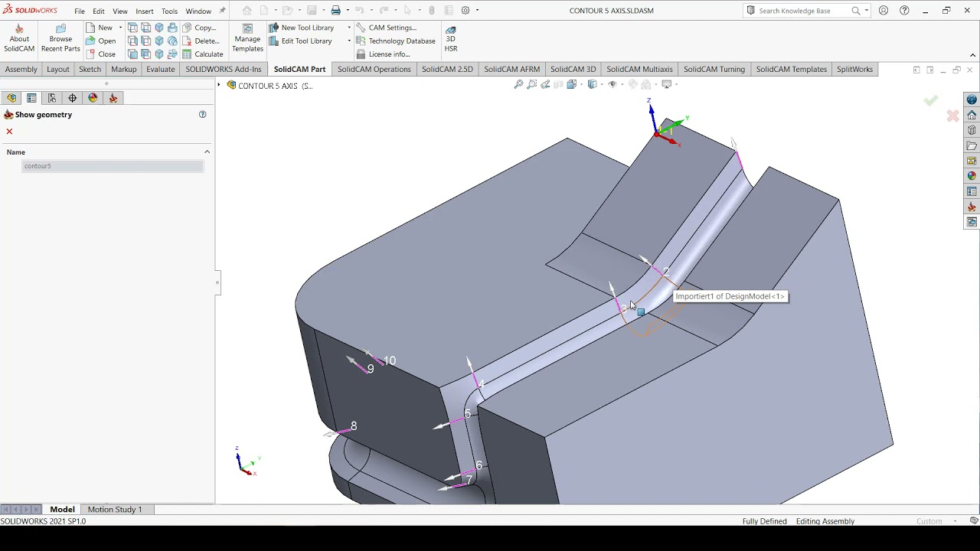Open the File menu
Image resolution: width=980 pixels, height=551 pixels.
(x=80, y=11)
